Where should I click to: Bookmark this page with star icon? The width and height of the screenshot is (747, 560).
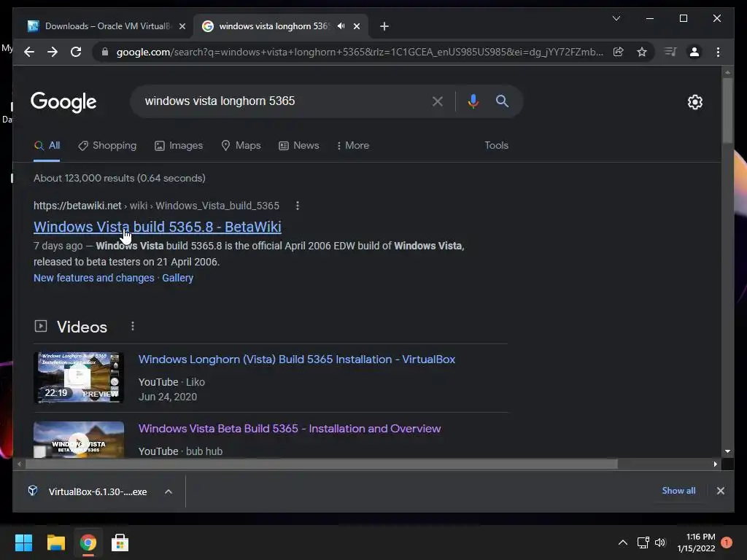pos(642,52)
